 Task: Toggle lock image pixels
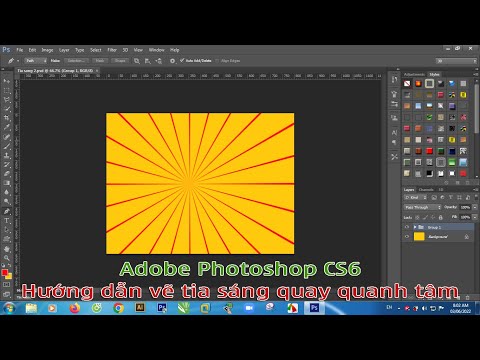point(425,217)
